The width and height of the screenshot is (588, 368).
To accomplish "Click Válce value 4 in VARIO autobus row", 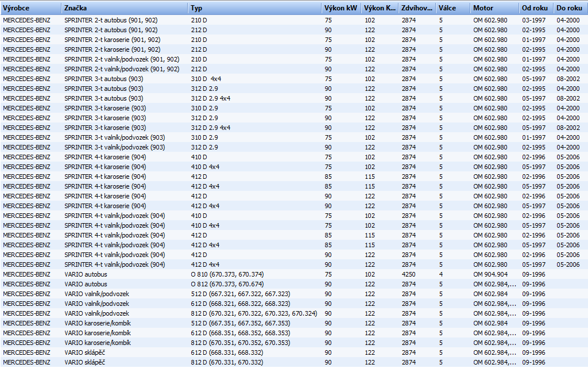I will [441, 274].
